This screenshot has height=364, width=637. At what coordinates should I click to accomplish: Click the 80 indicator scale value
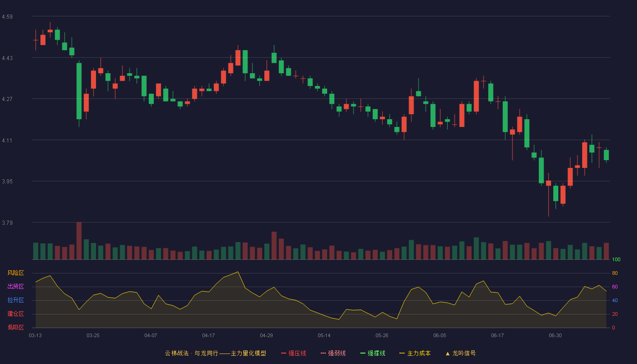pyautogui.click(x=615, y=273)
